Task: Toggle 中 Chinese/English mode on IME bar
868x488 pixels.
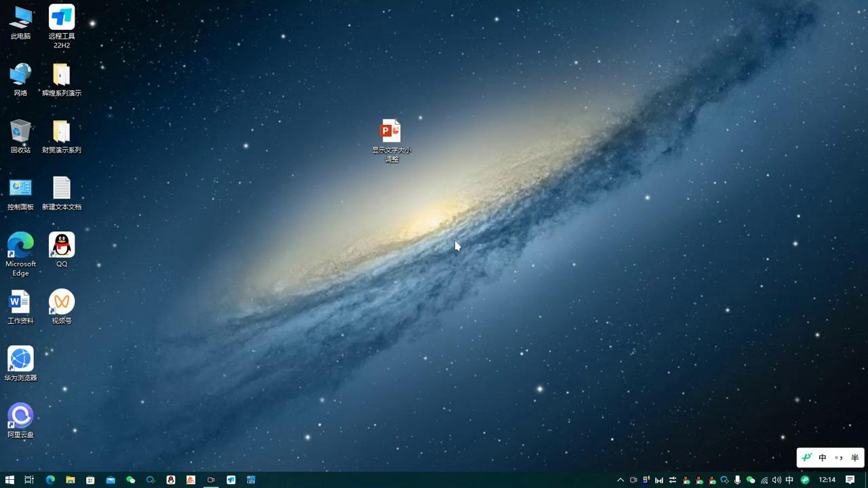Action: pos(823,458)
